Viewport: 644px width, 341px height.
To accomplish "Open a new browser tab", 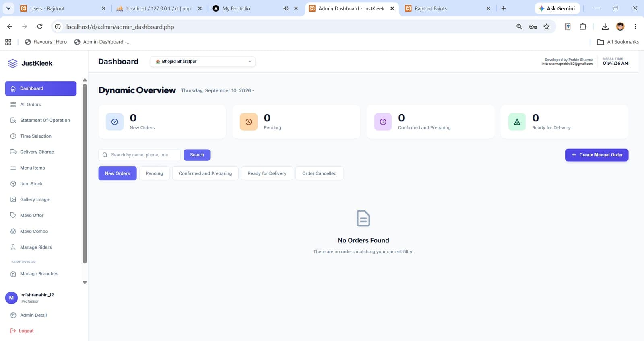I will [x=504, y=8].
